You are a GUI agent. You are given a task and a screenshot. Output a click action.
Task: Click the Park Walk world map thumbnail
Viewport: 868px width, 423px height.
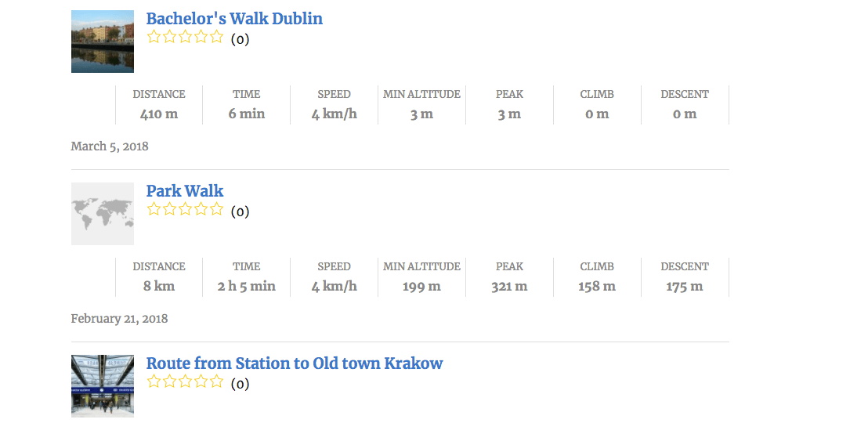(x=103, y=214)
